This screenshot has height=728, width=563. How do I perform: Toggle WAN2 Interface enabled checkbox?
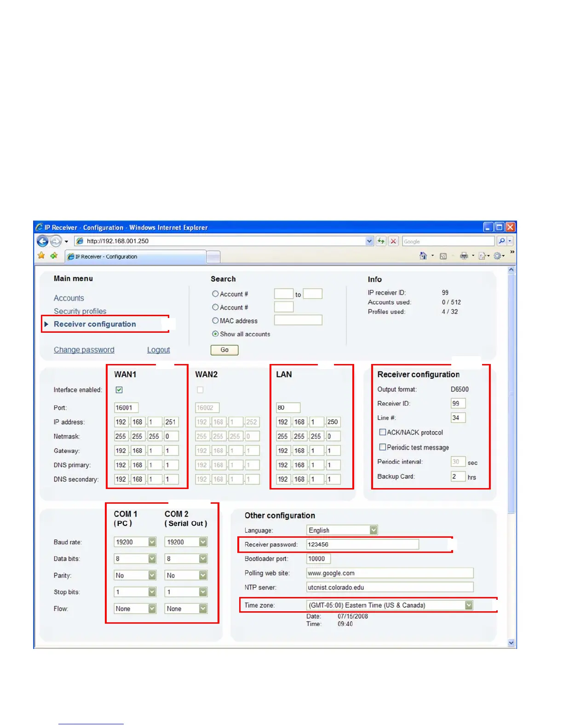click(x=200, y=390)
